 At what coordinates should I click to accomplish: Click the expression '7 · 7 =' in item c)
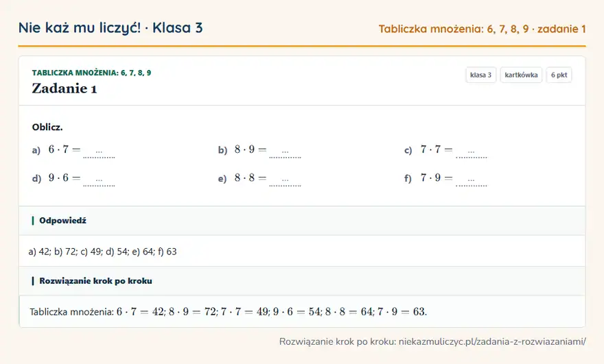pyautogui.click(x=437, y=149)
